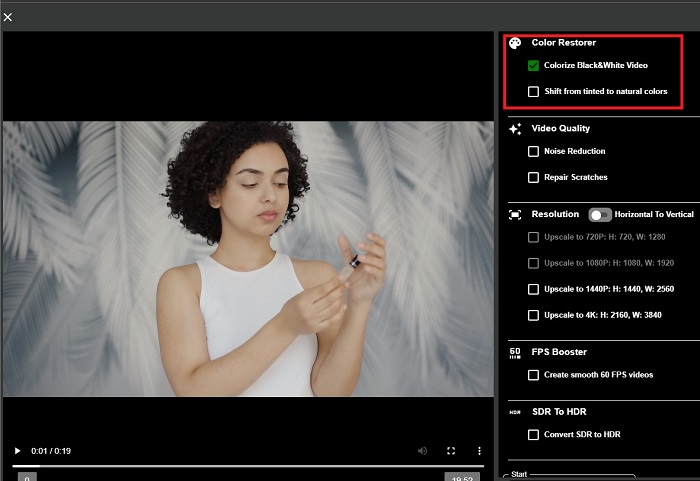Check the Repair Scratches option
This screenshot has width=700, height=481.
(533, 178)
